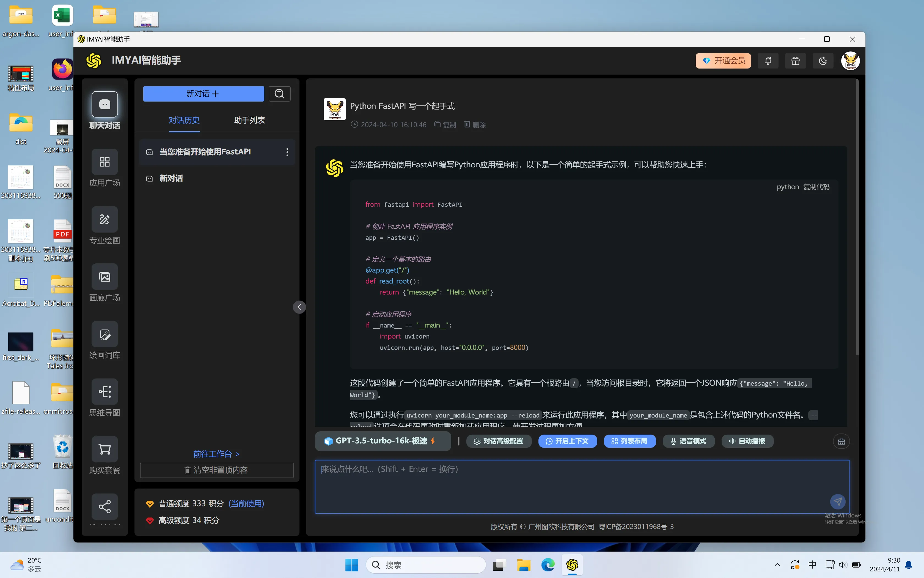Viewport: 924px width, 578px height.
Task: Toggle 开启上下文 context mode
Action: tap(567, 441)
